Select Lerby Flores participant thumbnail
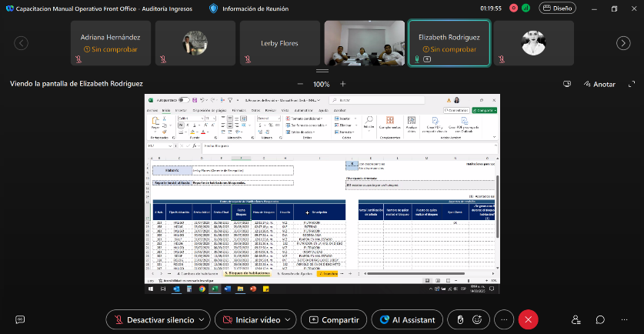Viewport: 644px width, 334px height. pos(279,43)
